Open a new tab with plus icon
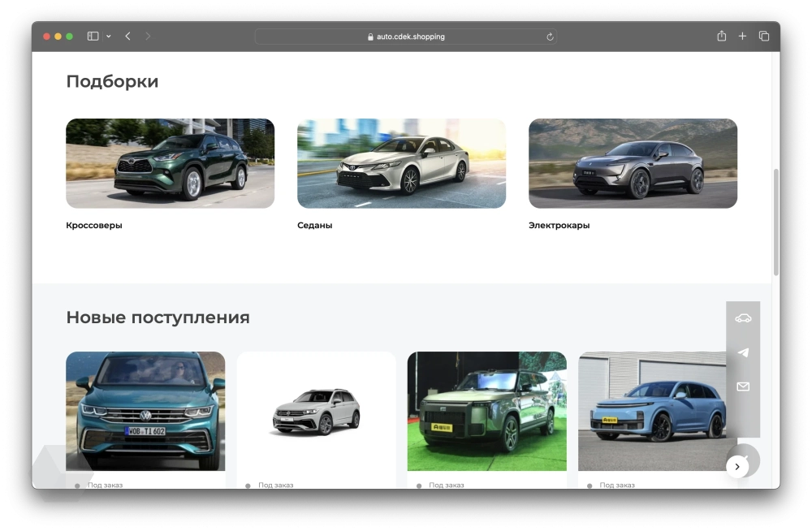812x531 pixels. point(742,37)
